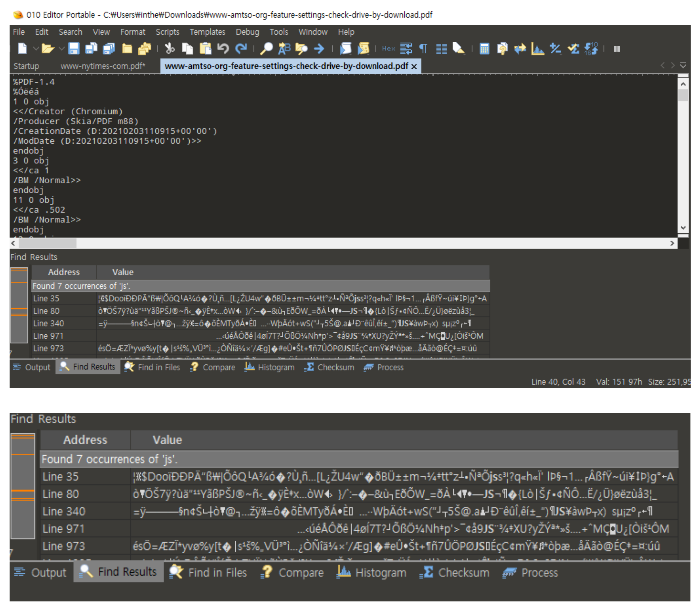Viewport: 700px width, 612px height.
Task: Toggle Hex edit mode
Action: point(388,49)
